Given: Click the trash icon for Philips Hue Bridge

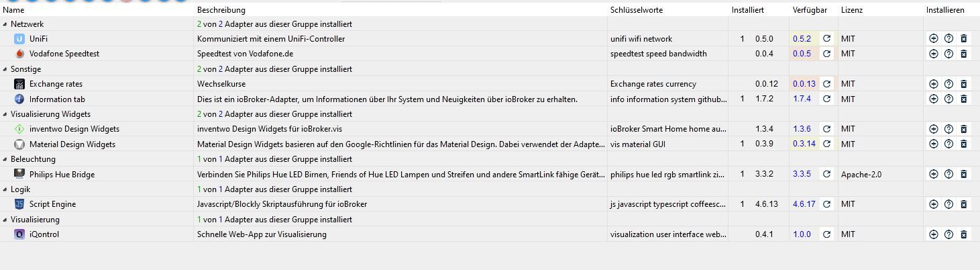Looking at the screenshot, I should coord(964,174).
